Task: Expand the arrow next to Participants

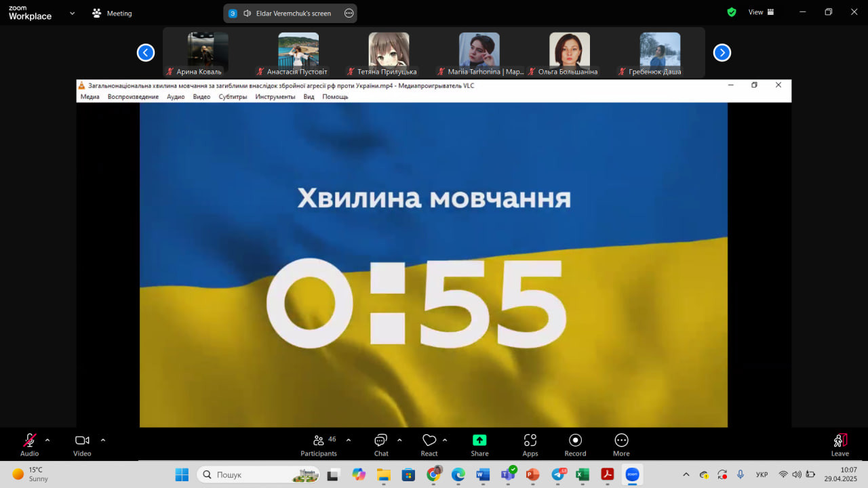Action: click(349, 440)
